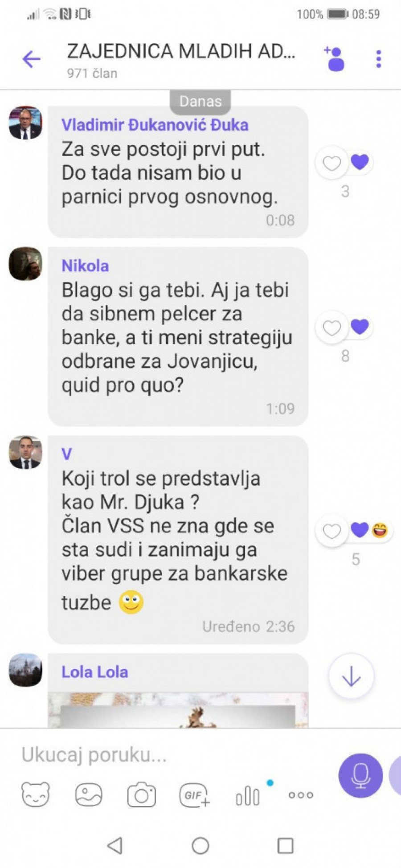401x868 pixels.
Task: Open the GIF creator icon
Action: 194,795
